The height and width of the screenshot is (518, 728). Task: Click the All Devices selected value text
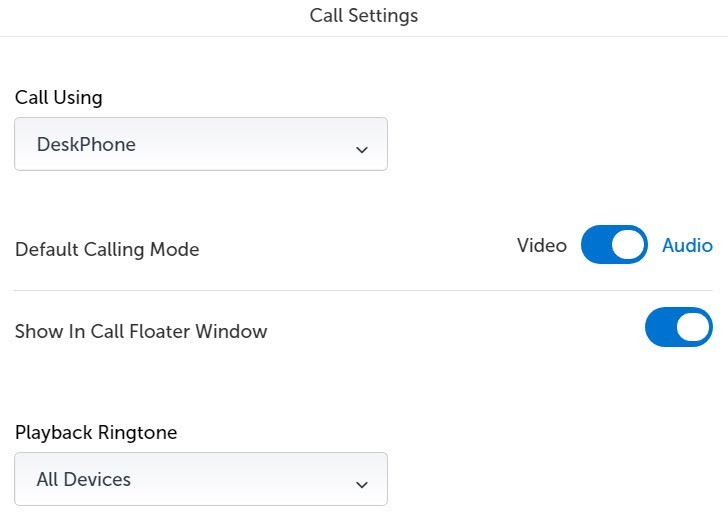[x=84, y=479]
